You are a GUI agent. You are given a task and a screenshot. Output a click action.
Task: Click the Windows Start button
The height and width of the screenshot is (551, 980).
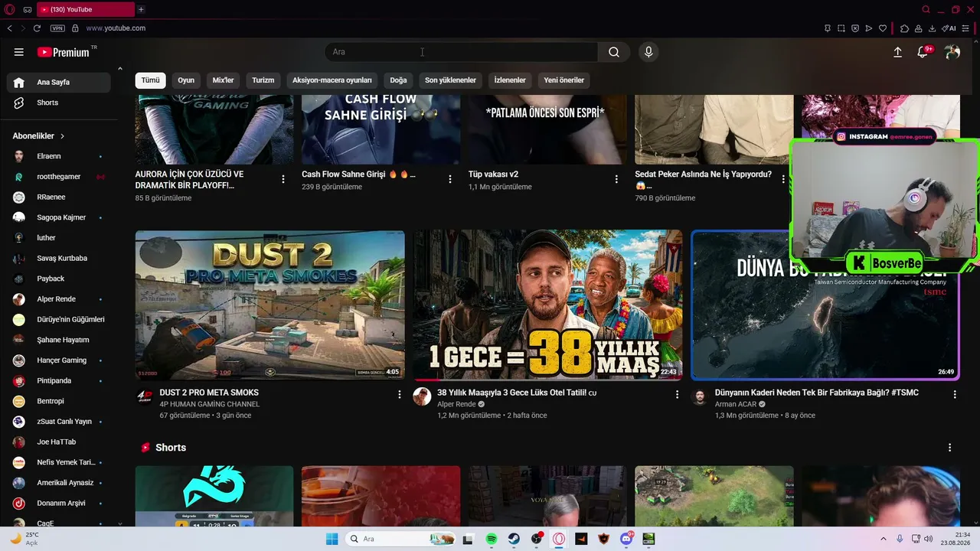(x=332, y=539)
